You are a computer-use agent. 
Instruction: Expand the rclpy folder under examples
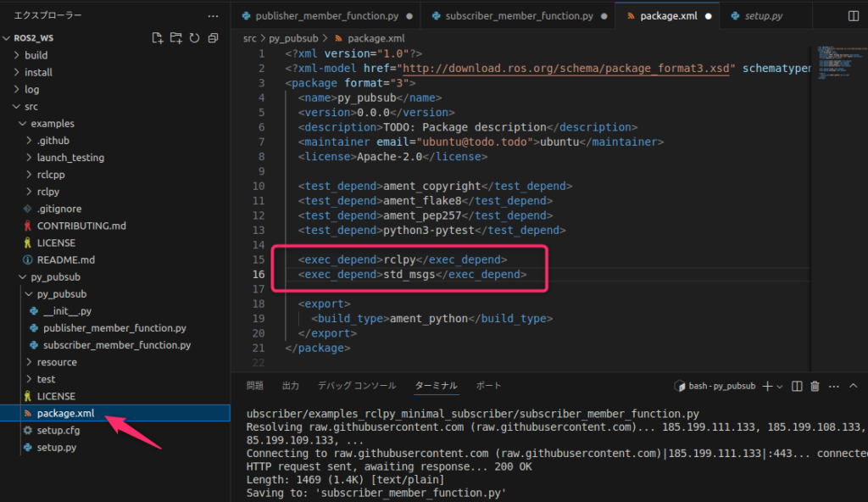tap(47, 192)
